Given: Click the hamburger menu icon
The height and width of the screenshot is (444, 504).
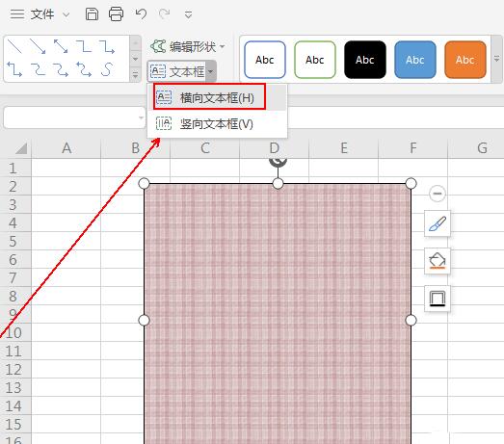Looking at the screenshot, I should (17, 14).
